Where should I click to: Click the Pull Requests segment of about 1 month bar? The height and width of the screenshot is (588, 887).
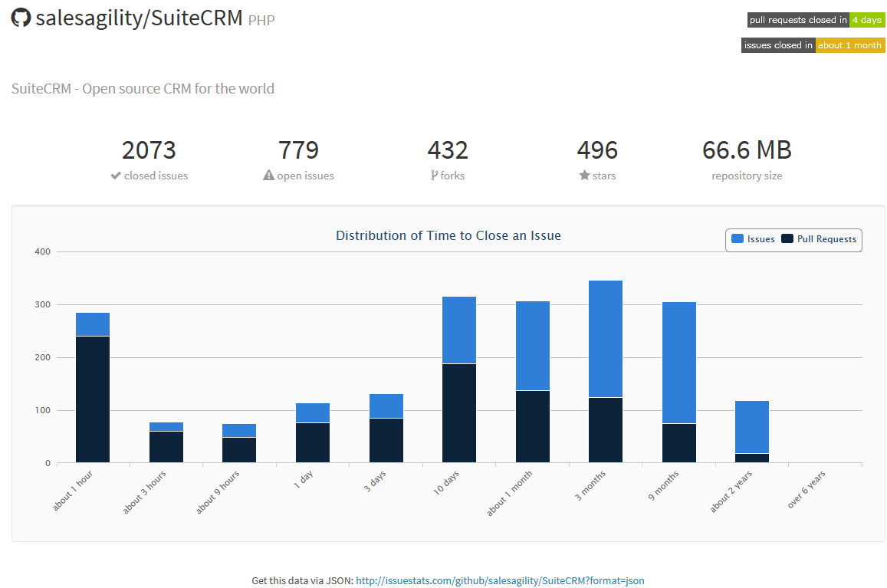tap(533, 427)
